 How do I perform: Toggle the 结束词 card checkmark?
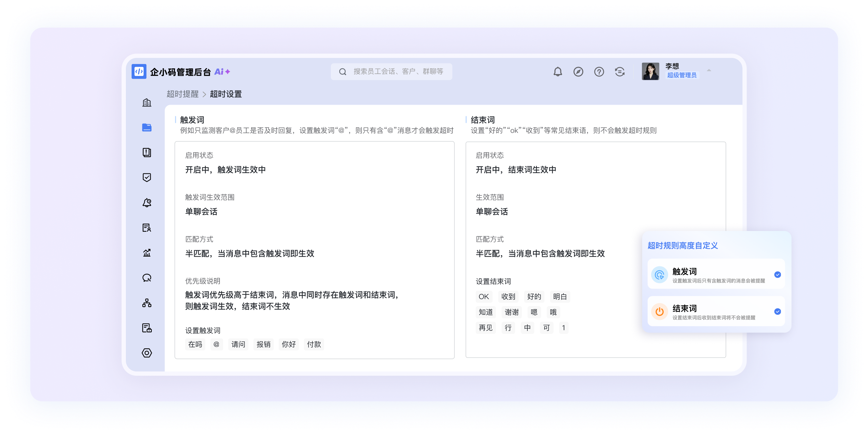pos(777,311)
